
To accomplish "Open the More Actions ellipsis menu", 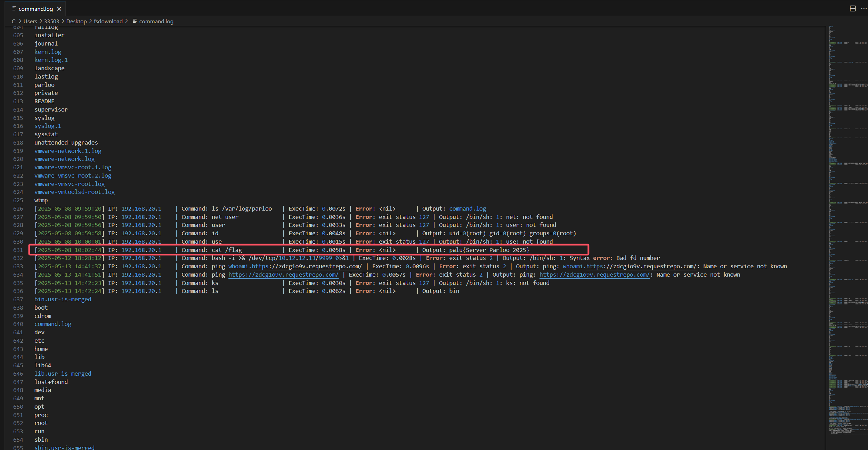I will coord(863,9).
